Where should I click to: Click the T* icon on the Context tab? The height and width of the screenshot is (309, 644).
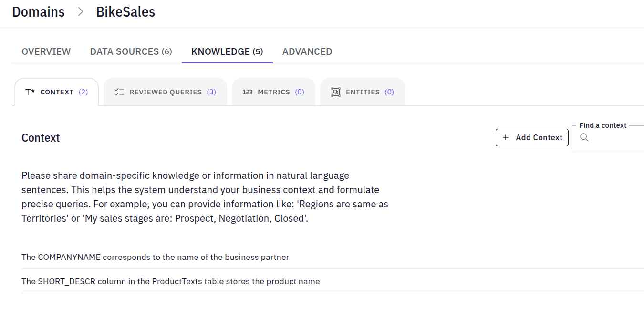tap(29, 92)
